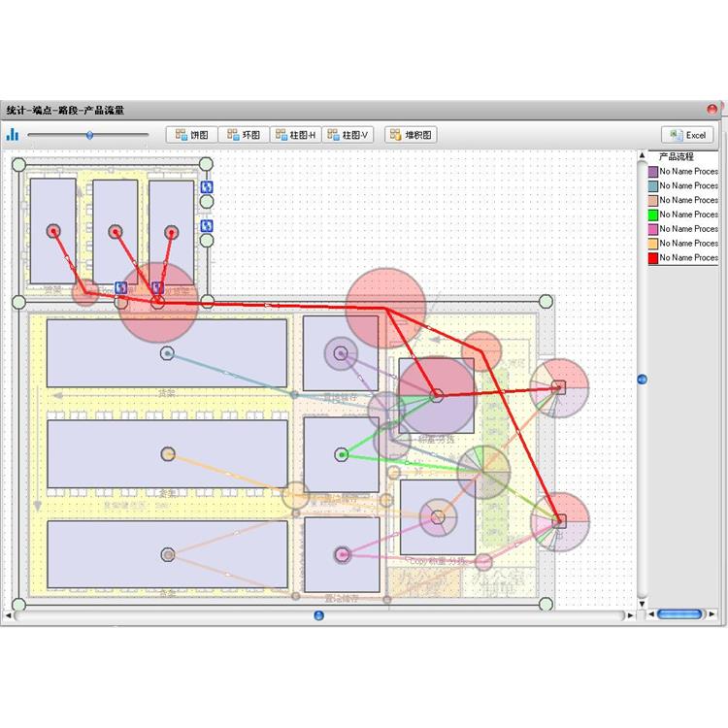The image size is (728, 728).
Task: Click the green corner handle at canvas top-left
Action: (x=18, y=164)
